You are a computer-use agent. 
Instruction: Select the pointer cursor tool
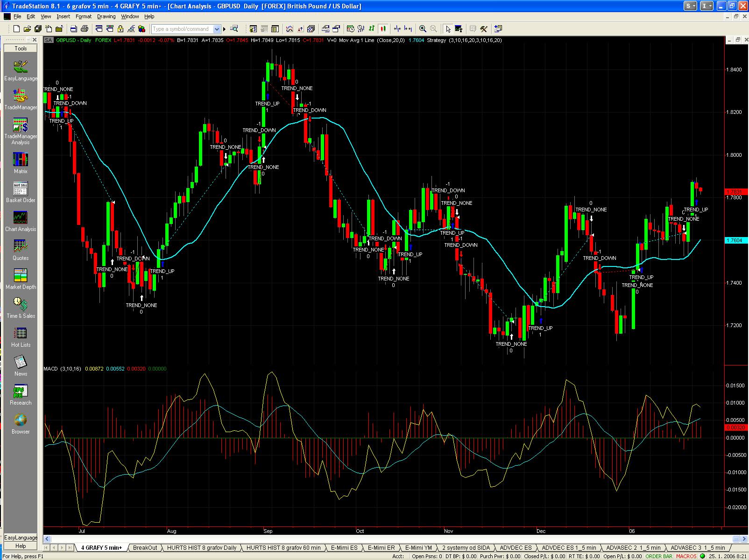coord(448,29)
